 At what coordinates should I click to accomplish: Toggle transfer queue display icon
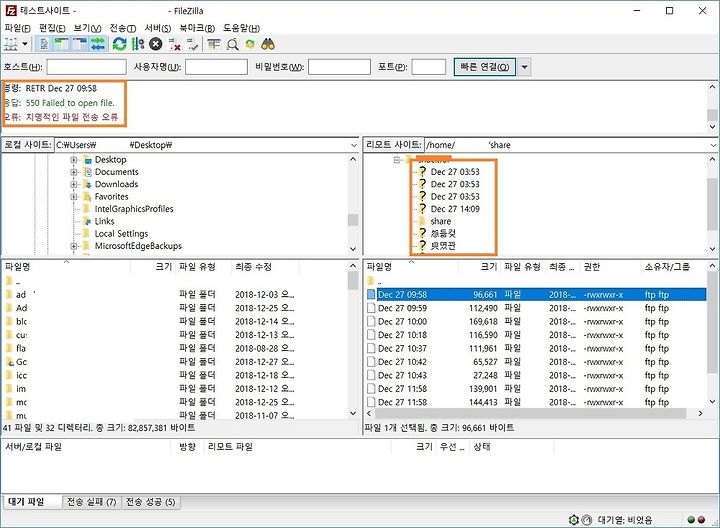[98, 45]
